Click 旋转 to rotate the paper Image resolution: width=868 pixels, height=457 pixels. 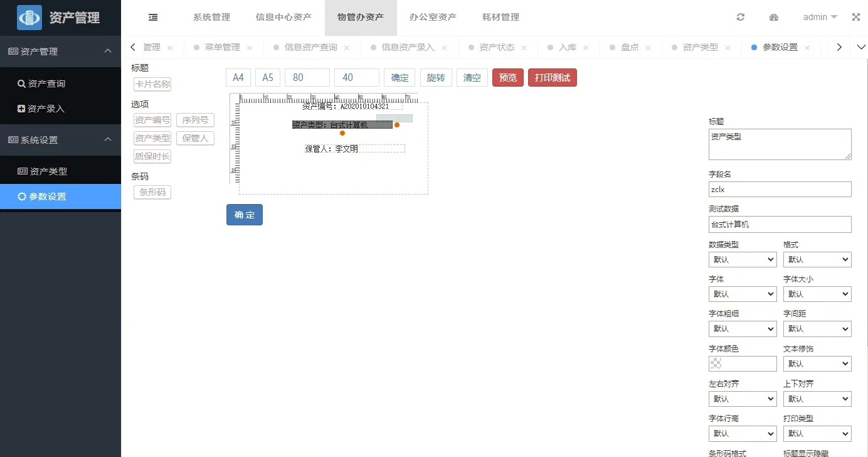[436, 78]
